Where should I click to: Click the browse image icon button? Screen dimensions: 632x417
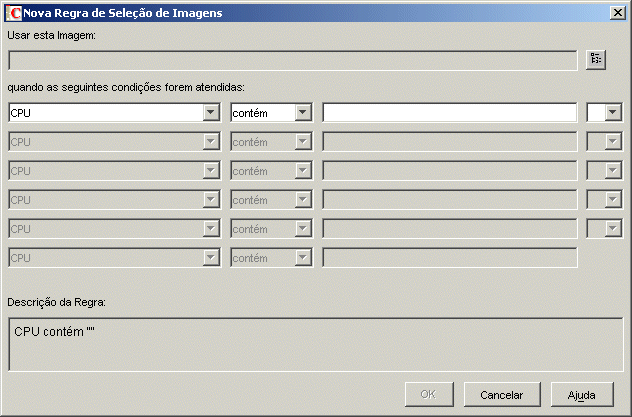pos(597,60)
